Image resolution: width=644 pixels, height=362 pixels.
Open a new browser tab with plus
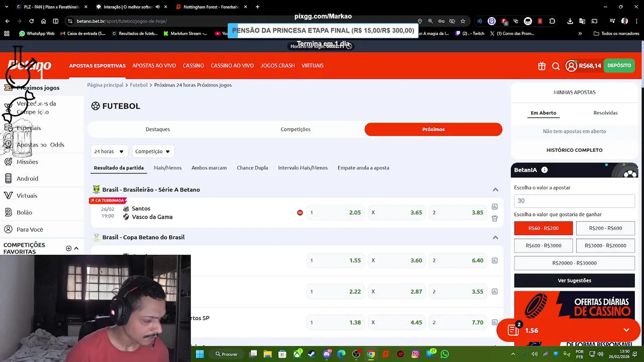(258, 7)
